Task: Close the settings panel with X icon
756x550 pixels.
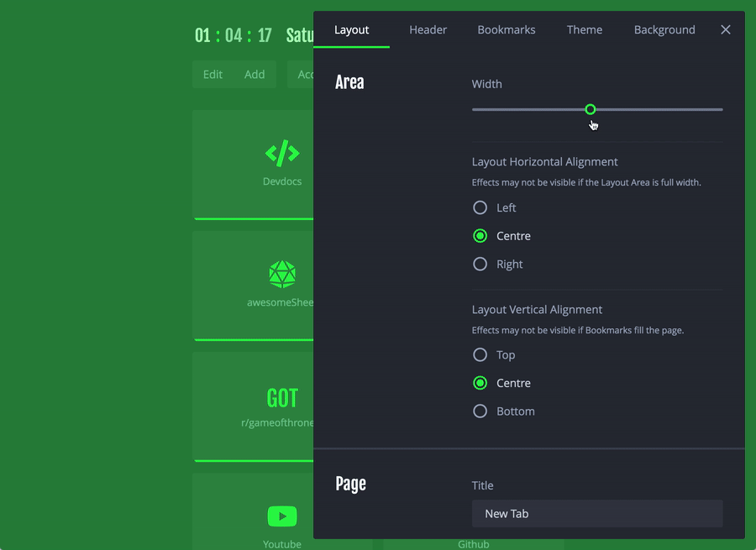Action: pos(725,30)
